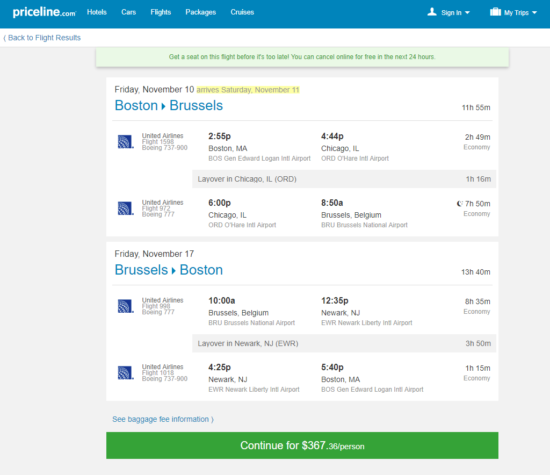Click United Airlines logo for Flight 972
This screenshot has height=475, width=550.
point(125,208)
